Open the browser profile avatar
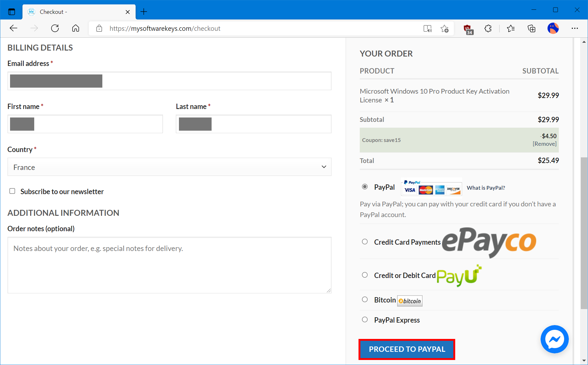 tap(553, 28)
